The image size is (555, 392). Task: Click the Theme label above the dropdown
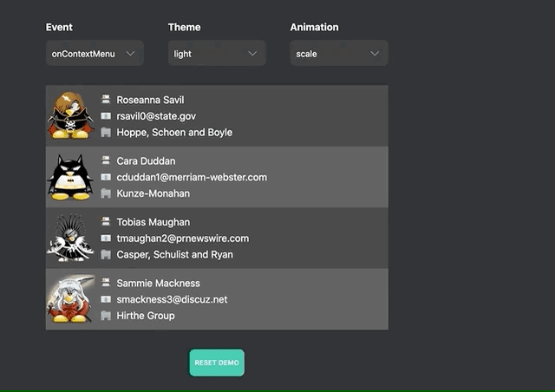click(x=184, y=27)
